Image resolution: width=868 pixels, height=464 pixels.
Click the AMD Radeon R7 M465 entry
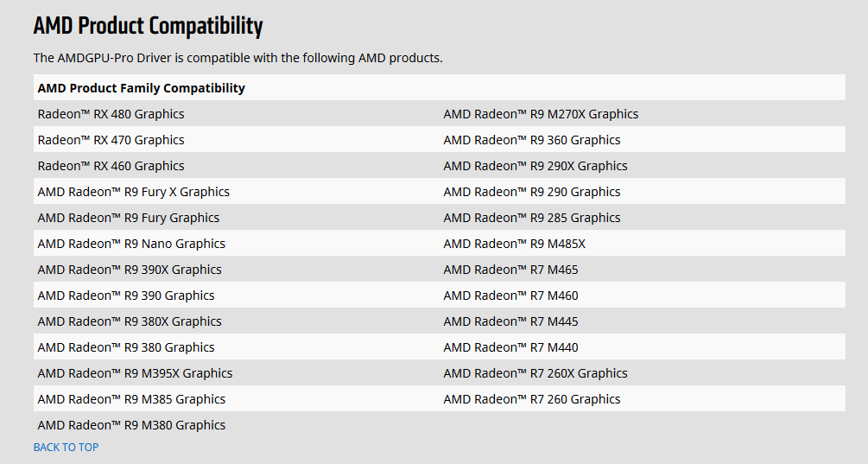pyautogui.click(x=510, y=270)
